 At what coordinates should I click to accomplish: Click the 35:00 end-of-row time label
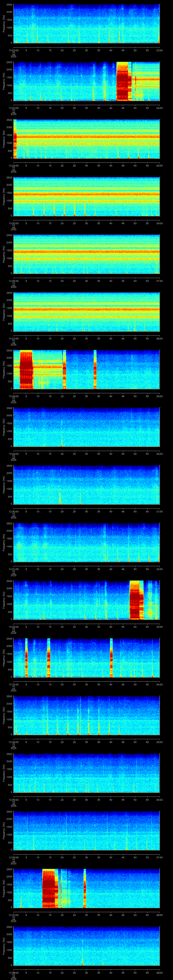point(159,742)
